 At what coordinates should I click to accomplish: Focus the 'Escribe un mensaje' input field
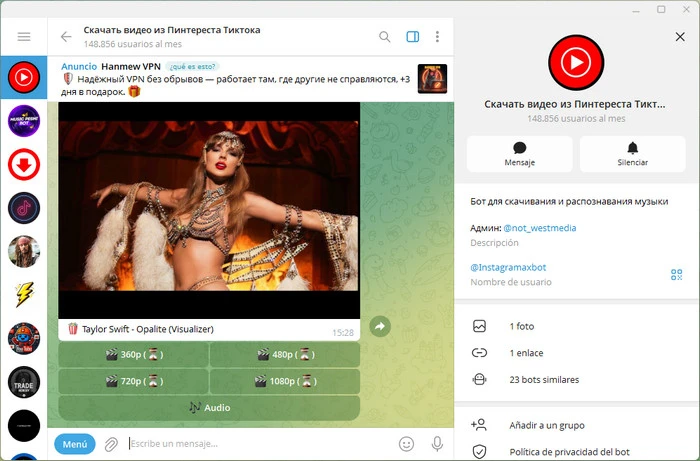point(260,444)
